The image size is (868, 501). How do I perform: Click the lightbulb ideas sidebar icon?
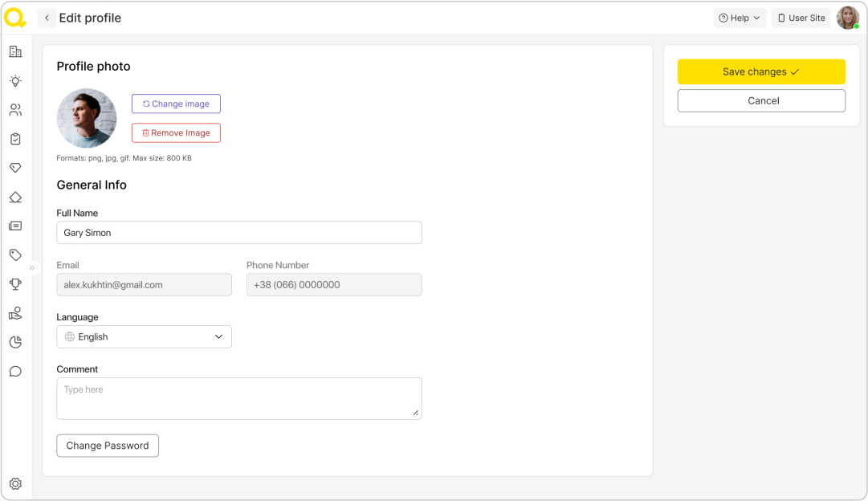click(15, 81)
